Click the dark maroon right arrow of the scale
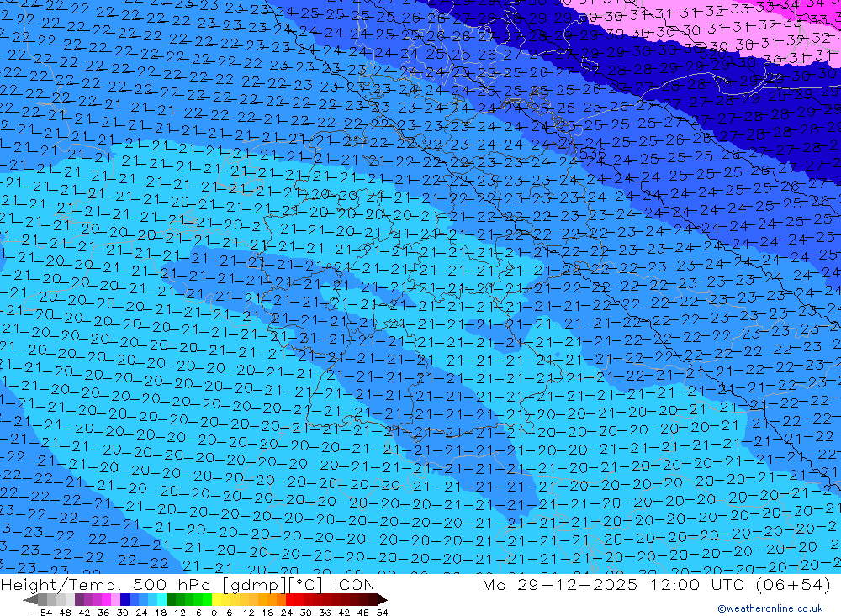Image resolution: width=841 pixels, height=616 pixels. click(383, 600)
